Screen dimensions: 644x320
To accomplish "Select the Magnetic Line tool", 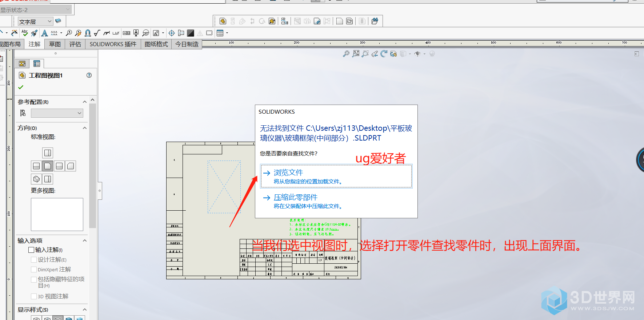I will [x=88, y=33].
